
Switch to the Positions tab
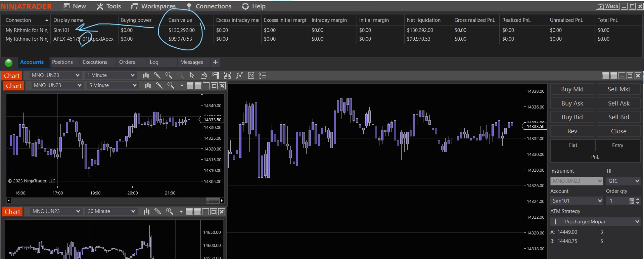point(62,62)
